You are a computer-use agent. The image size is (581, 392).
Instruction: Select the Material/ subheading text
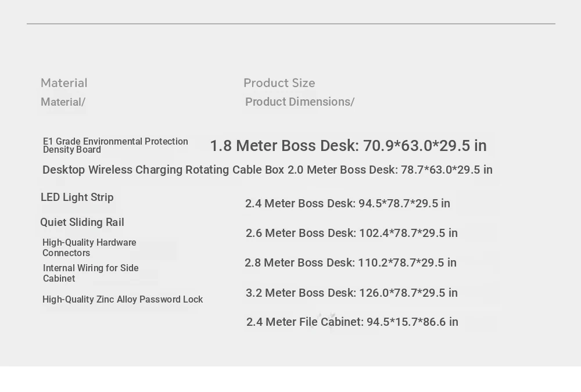click(63, 102)
